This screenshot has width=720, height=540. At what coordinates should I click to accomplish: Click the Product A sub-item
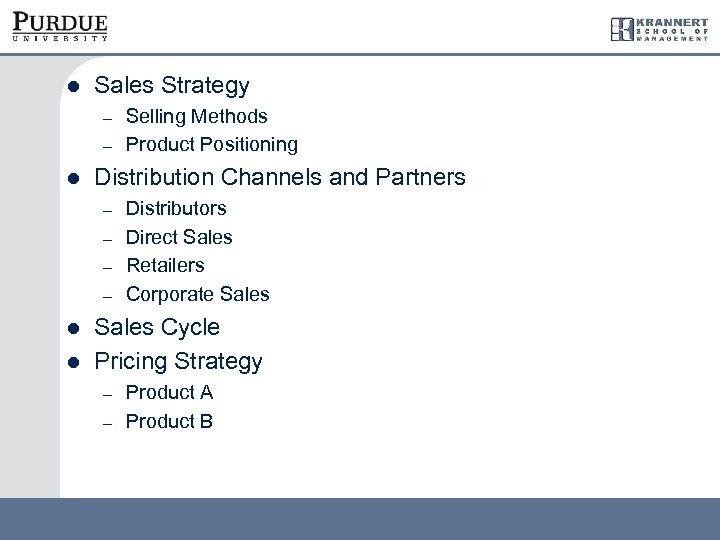(169, 392)
